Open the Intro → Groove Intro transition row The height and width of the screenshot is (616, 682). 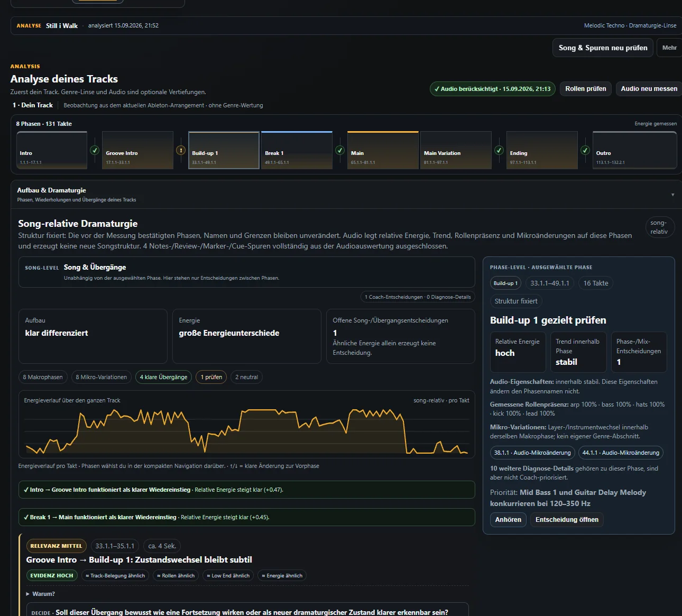pos(246,490)
